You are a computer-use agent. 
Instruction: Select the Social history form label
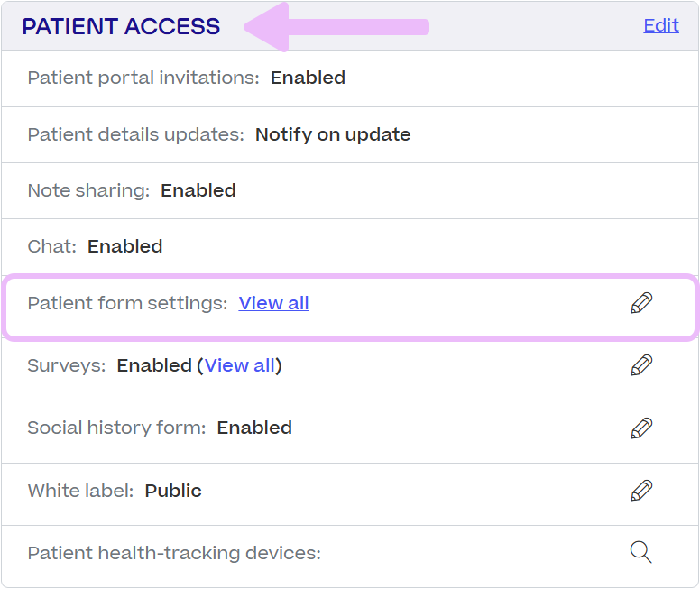(x=116, y=428)
